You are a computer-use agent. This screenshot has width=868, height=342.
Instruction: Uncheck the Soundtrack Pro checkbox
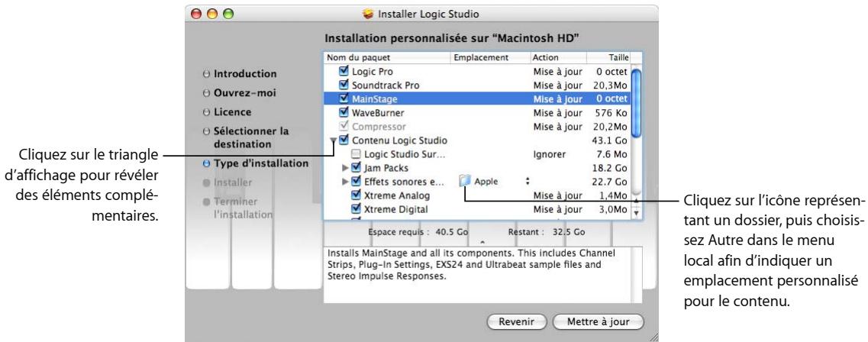click(344, 85)
